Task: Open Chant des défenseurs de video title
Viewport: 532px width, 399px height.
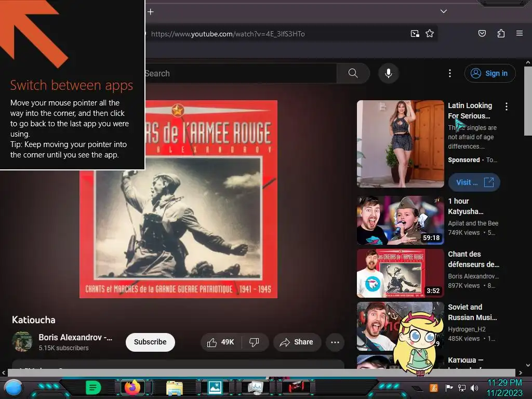Action: click(474, 259)
